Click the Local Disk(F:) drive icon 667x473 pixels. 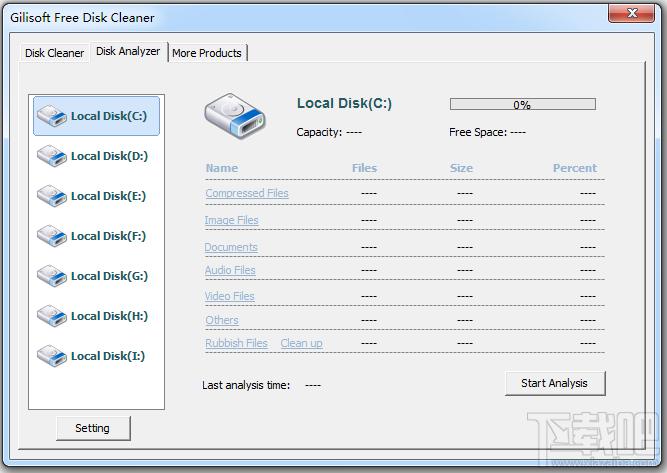click(x=51, y=236)
